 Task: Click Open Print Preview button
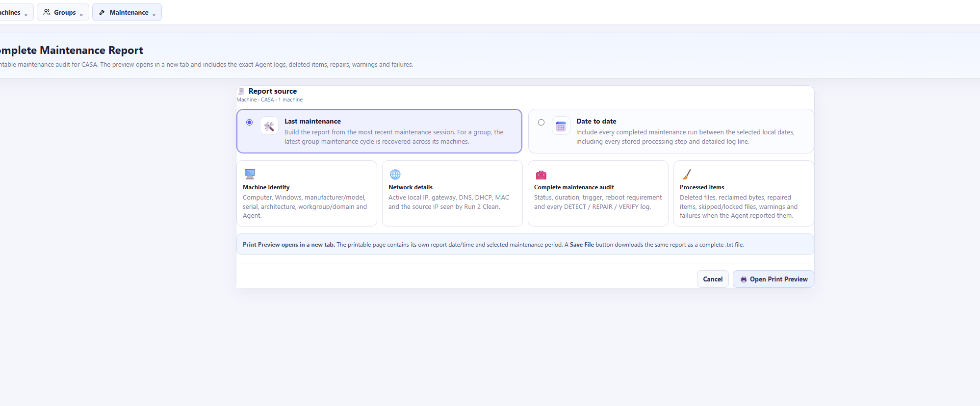774,279
